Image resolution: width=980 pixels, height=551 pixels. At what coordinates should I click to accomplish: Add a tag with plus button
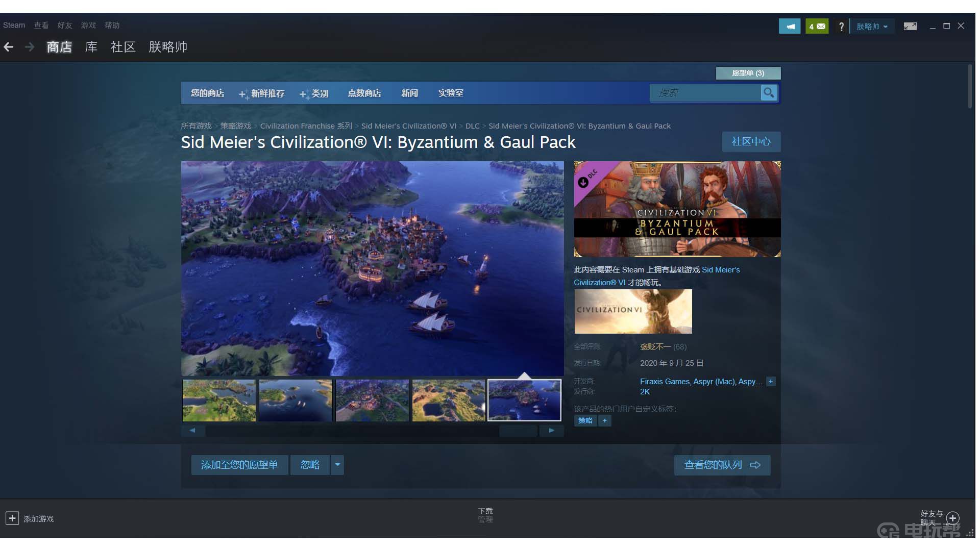pyautogui.click(x=605, y=421)
